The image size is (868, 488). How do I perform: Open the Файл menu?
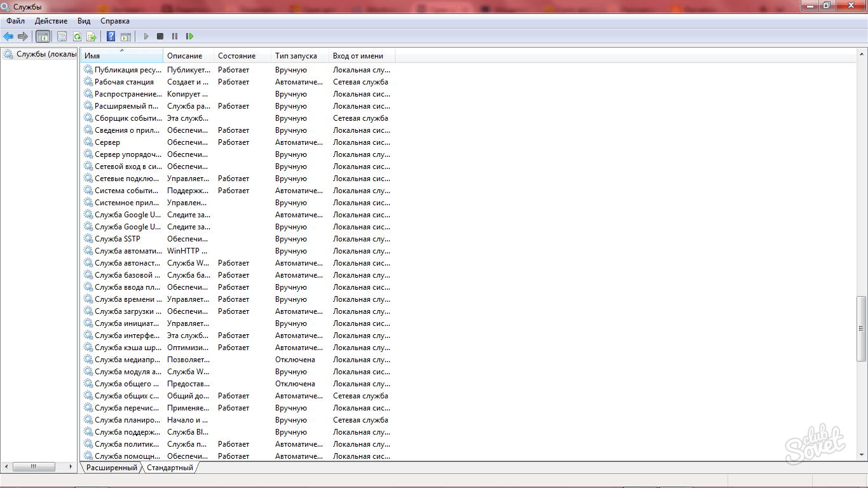[15, 21]
